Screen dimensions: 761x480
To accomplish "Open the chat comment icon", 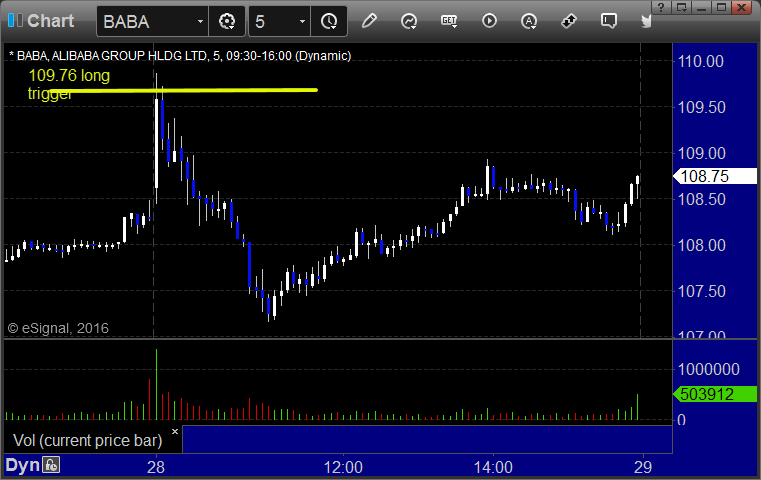I will [609, 21].
